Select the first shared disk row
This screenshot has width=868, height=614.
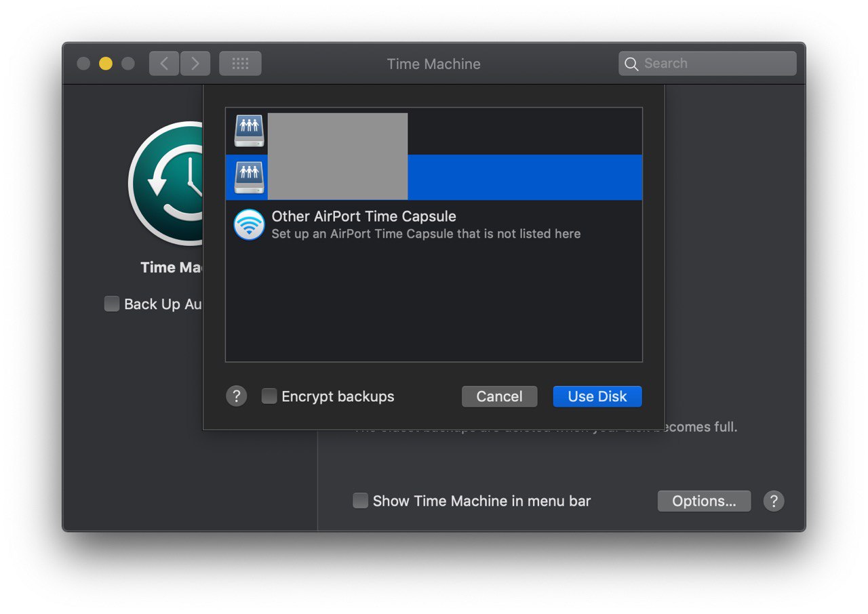[434, 131]
